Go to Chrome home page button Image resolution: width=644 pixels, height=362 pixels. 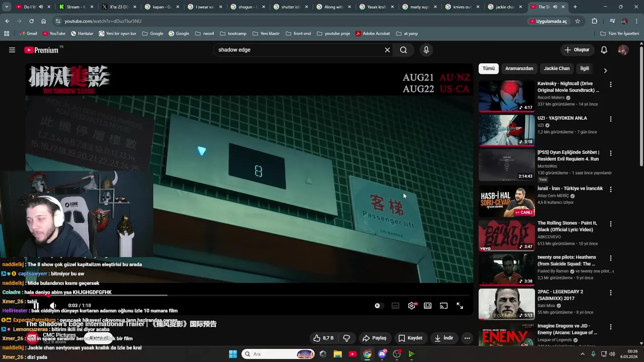(44, 21)
